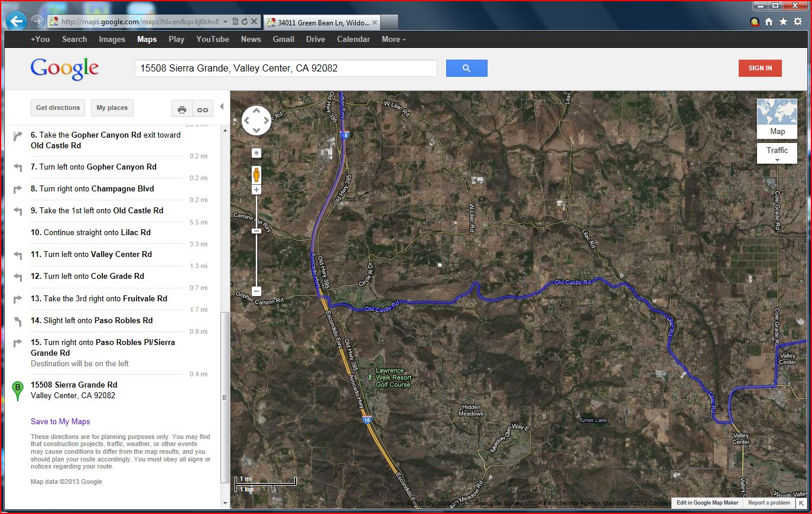812x514 pixels.
Task: Click the blue search magnifier button
Action: click(466, 68)
